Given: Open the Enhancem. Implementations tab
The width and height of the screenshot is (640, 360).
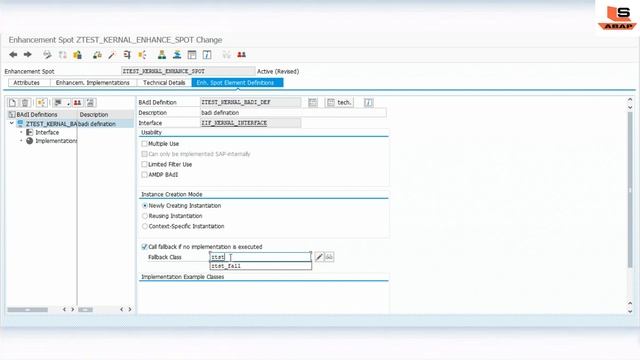Looking at the screenshot, I should click(93, 82).
